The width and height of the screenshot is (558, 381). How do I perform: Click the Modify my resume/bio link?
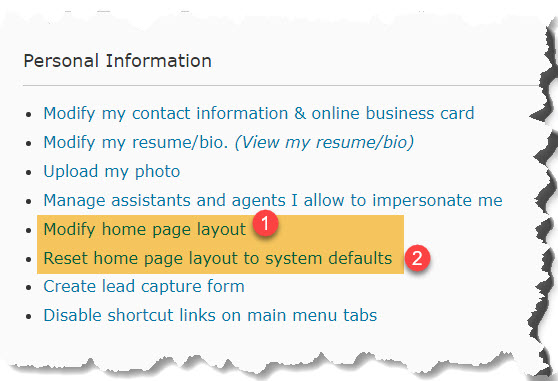136,143
